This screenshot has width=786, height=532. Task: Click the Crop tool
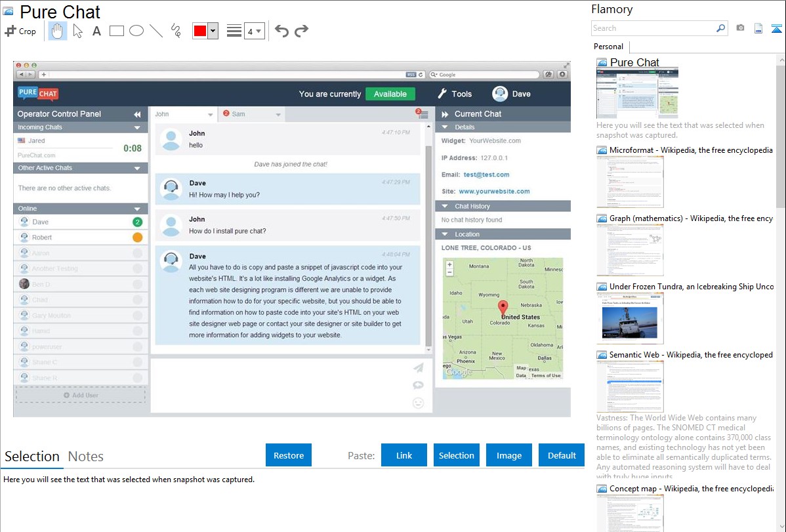[20, 31]
